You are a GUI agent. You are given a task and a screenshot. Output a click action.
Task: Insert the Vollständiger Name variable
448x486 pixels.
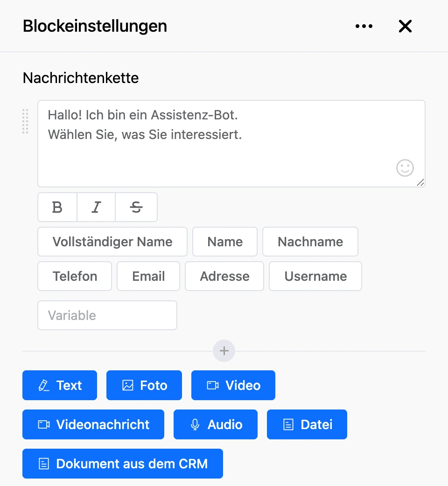pyautogui.click(x=112, y=242)
